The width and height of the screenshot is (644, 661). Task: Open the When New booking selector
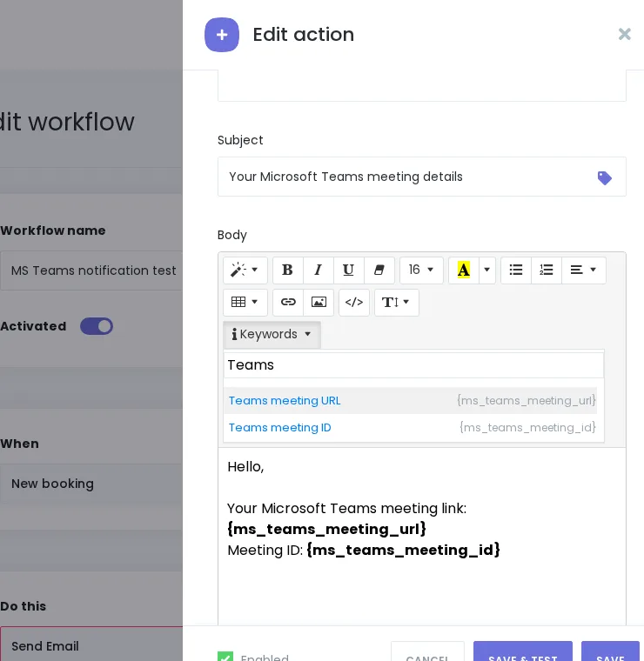click(x=91, y=484)
